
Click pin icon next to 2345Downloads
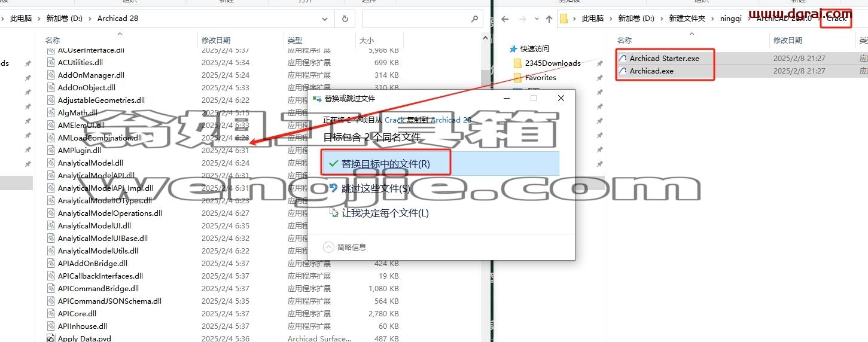[x=599, y=63]
